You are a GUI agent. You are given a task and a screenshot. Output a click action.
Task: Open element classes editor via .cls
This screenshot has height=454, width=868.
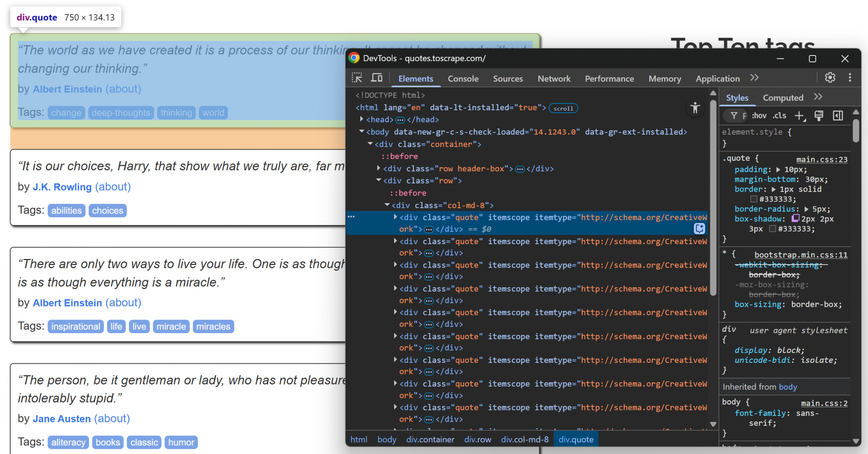point(779,115)
